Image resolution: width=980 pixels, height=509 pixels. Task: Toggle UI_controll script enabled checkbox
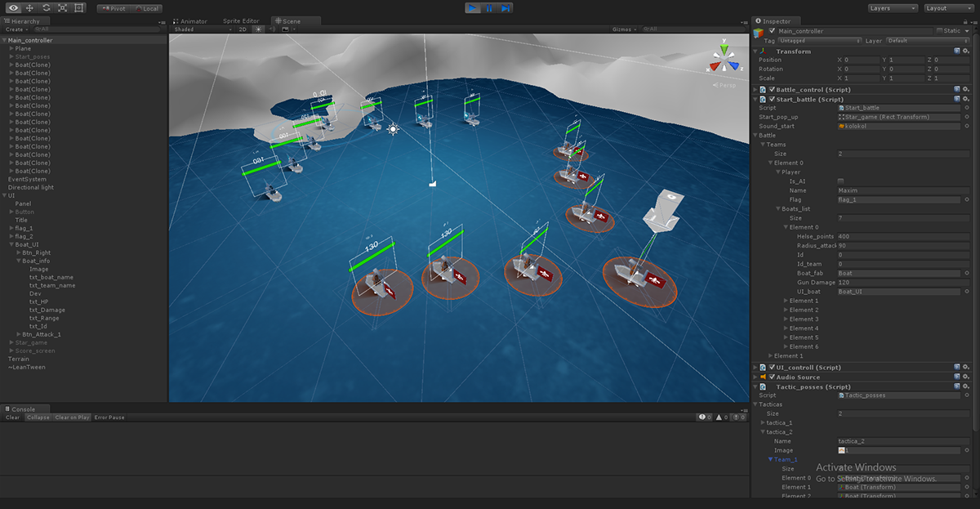773,368
